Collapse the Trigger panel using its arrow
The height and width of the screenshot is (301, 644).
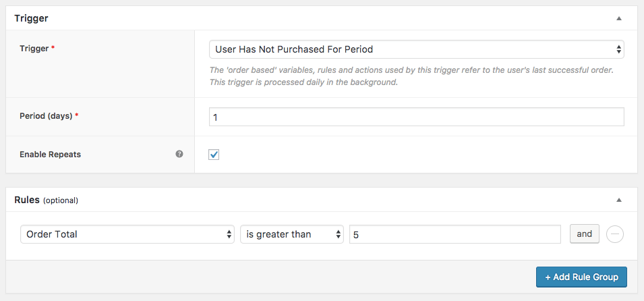[x=619, y=18]
